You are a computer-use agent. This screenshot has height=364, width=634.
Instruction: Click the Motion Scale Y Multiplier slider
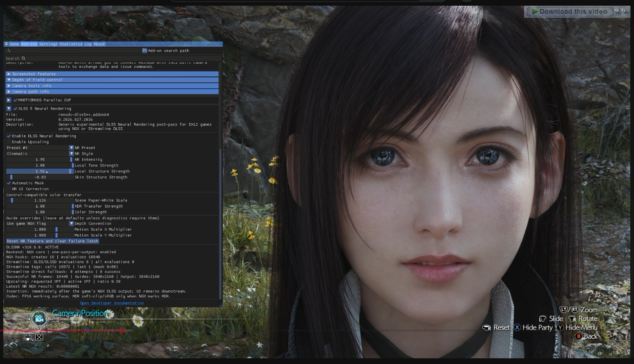pyautogui.click(x=40, y=235)
